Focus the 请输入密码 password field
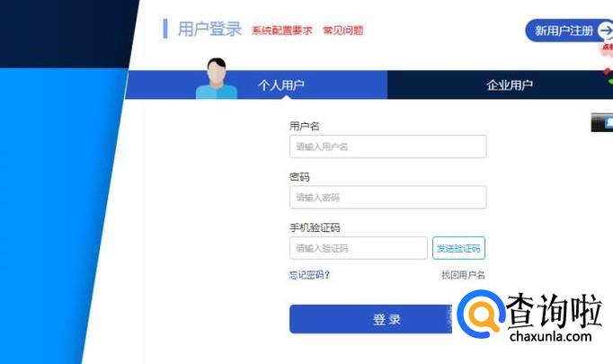Image resolution: width=613 pixels, height=364 pixels. click(x=387, y=198)
